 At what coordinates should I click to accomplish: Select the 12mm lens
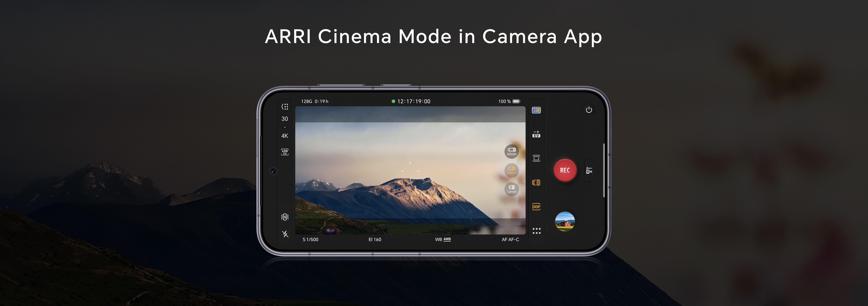[512, 189]
